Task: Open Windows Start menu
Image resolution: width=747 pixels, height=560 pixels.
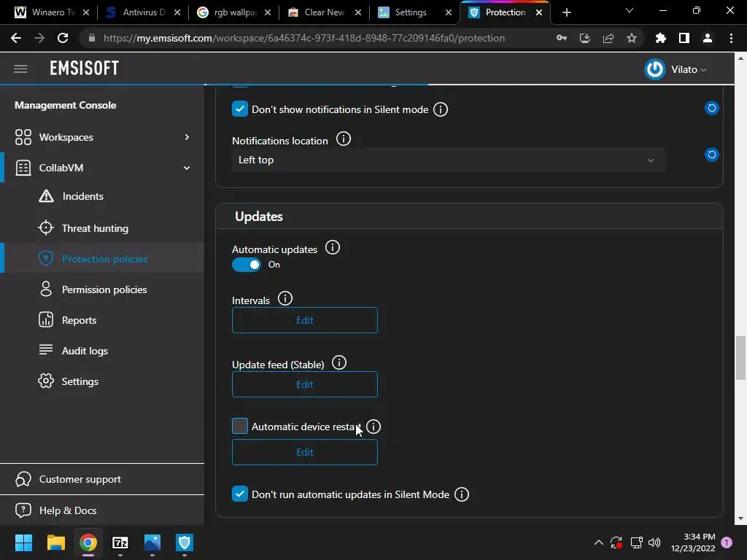Action: click(x=23, y=542)
